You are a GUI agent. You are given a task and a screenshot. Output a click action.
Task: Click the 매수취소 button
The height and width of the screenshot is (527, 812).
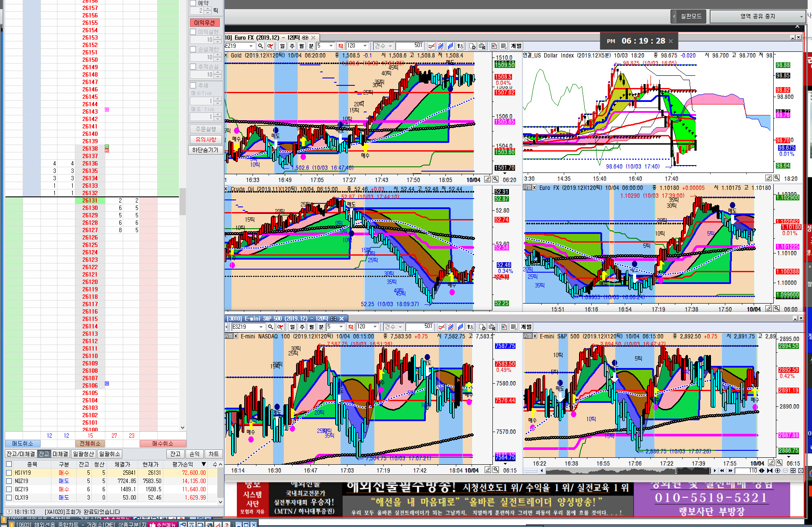[x=163, y=443]
